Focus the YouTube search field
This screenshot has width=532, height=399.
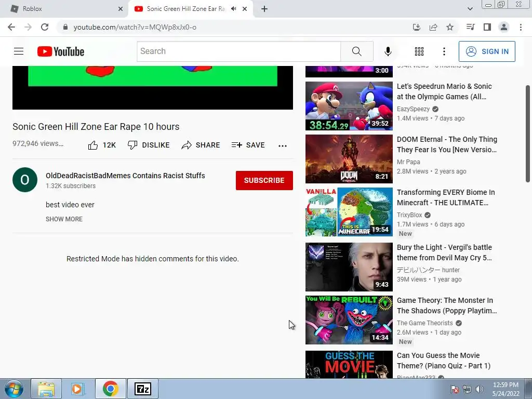[239, 51]
